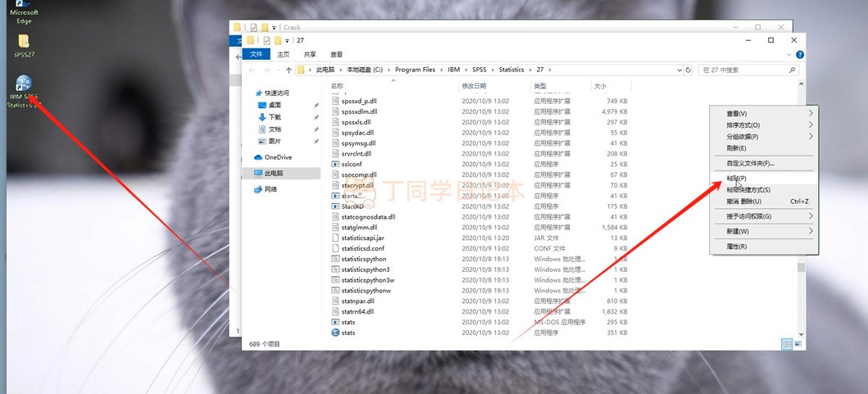Screen dimensions: 868x394
Task: Click the StartXD application file icon
Action: [x=335, y=206]
